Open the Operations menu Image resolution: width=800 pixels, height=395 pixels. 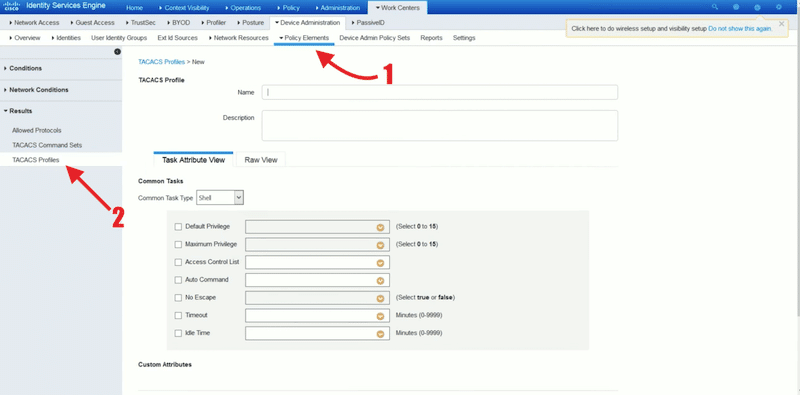[243, 8]
